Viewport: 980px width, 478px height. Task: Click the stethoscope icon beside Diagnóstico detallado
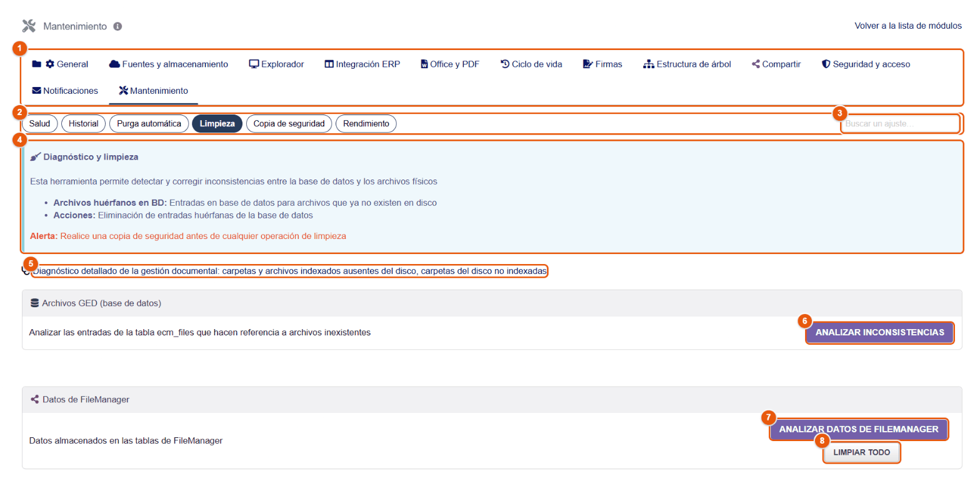(x=26, y=272)
